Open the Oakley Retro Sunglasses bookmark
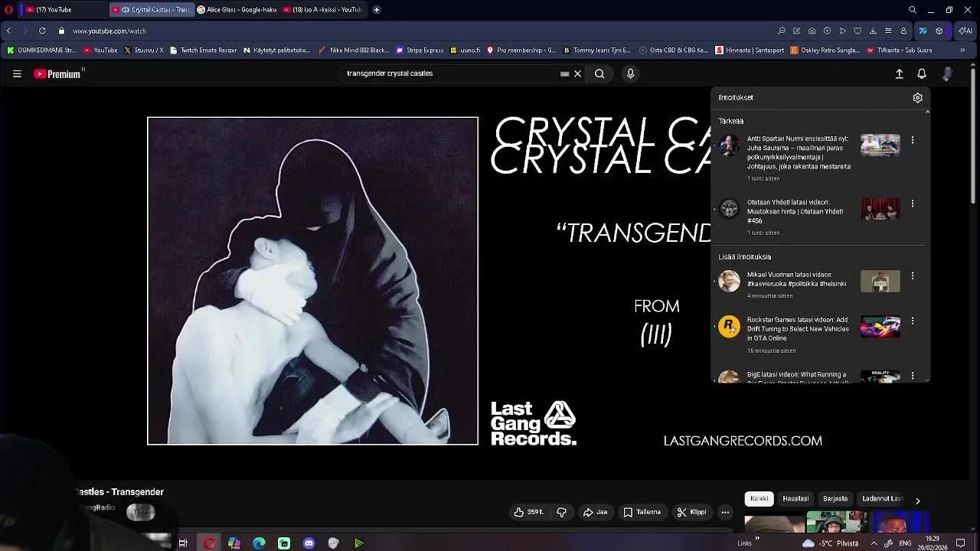 pos(825,51)
